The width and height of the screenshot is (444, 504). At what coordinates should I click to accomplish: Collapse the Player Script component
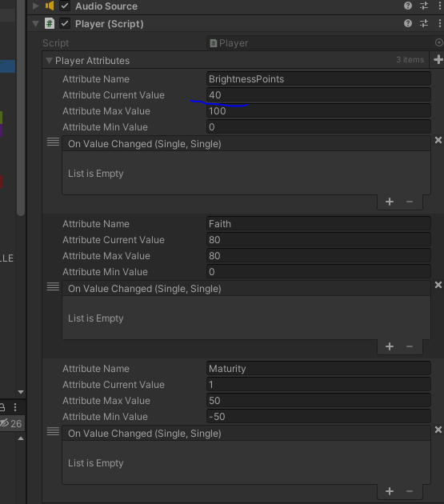coord(36,23)
